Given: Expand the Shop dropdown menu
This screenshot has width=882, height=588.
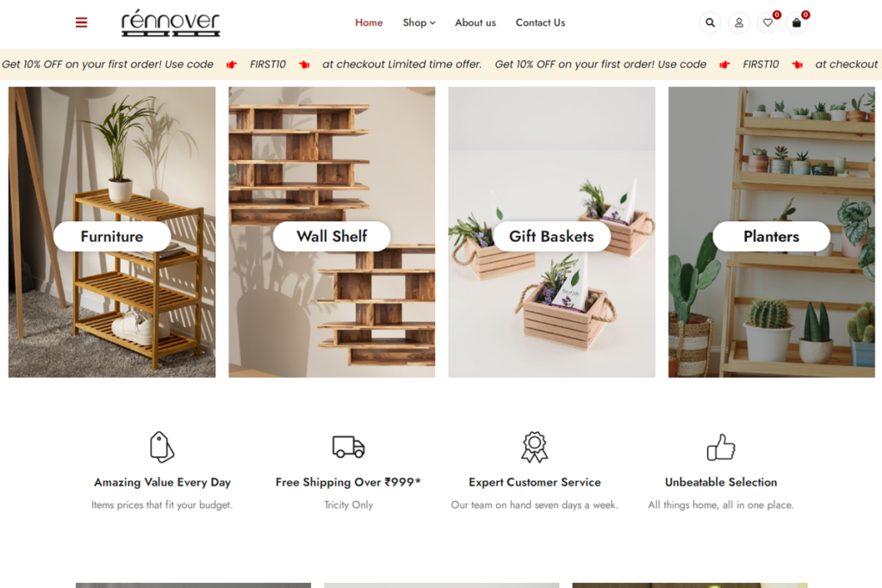Looking at the screenshot, I should point(419,22).
